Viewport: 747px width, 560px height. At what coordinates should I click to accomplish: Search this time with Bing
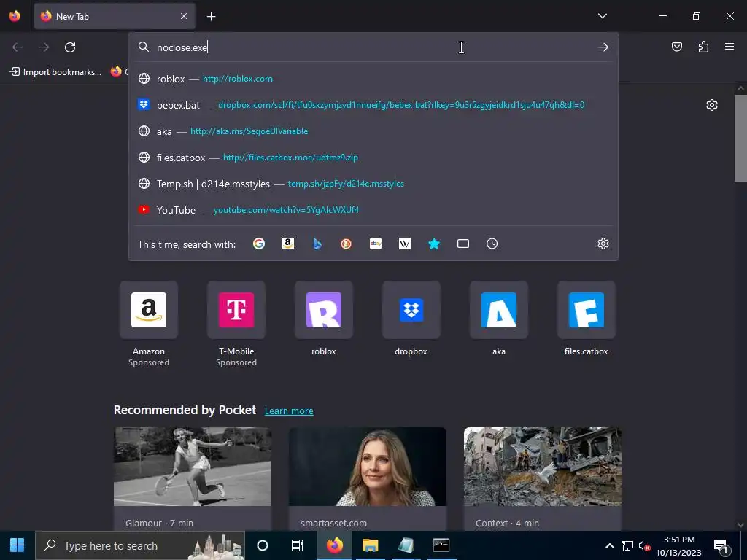[x=317, y=244]
